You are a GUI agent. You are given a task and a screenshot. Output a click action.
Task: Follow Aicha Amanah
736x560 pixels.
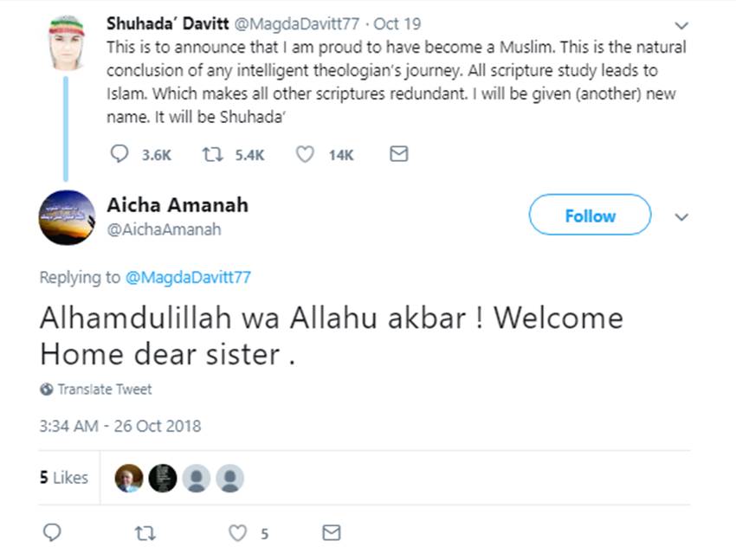click(x=590, y=216)
